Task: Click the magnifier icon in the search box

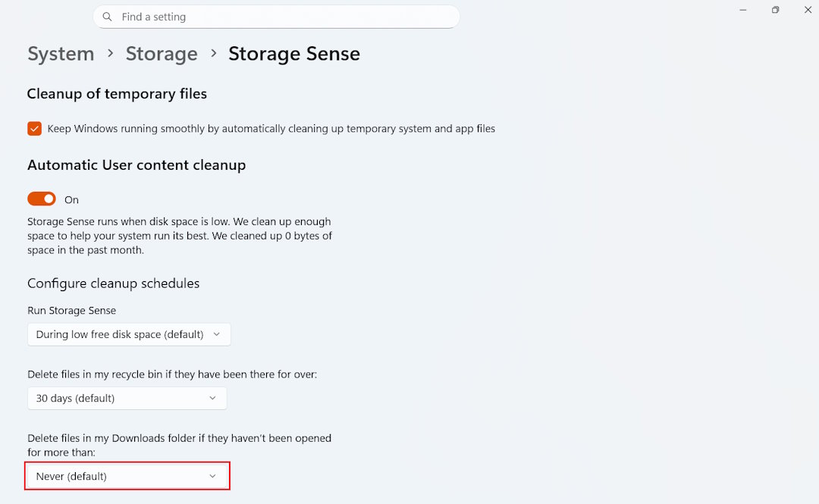Action: click(x=108, y=17)
